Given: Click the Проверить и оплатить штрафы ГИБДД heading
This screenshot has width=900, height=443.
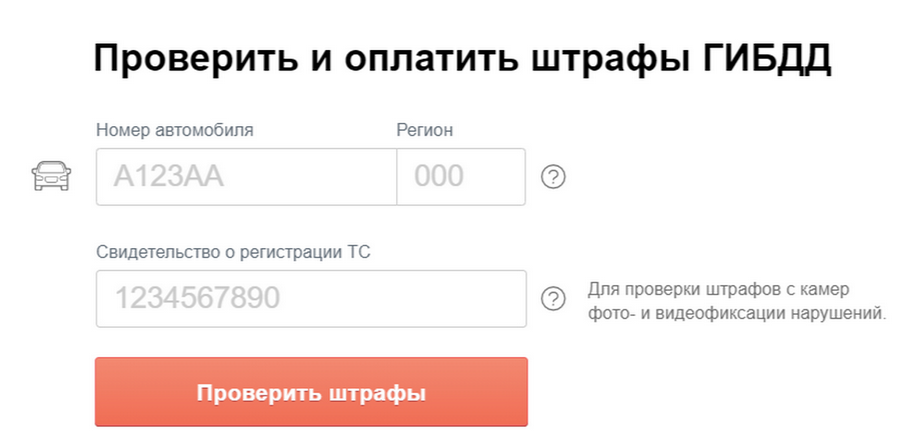Looking at the screenshot, I should point(462,59).
